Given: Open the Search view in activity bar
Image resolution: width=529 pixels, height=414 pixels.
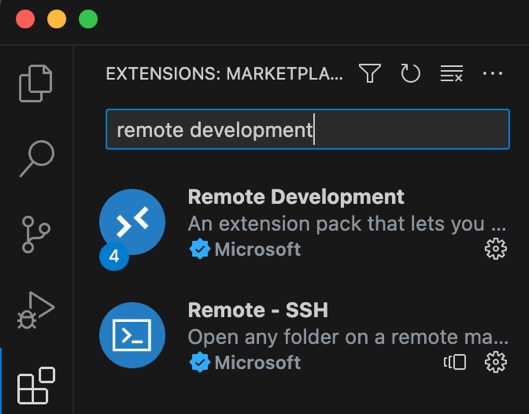Looking at the screenshot, I should point(37,159).
